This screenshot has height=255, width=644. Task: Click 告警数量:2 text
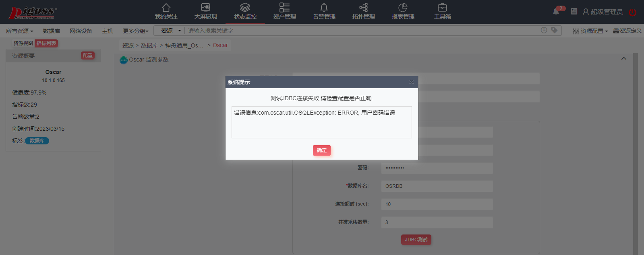25,117
